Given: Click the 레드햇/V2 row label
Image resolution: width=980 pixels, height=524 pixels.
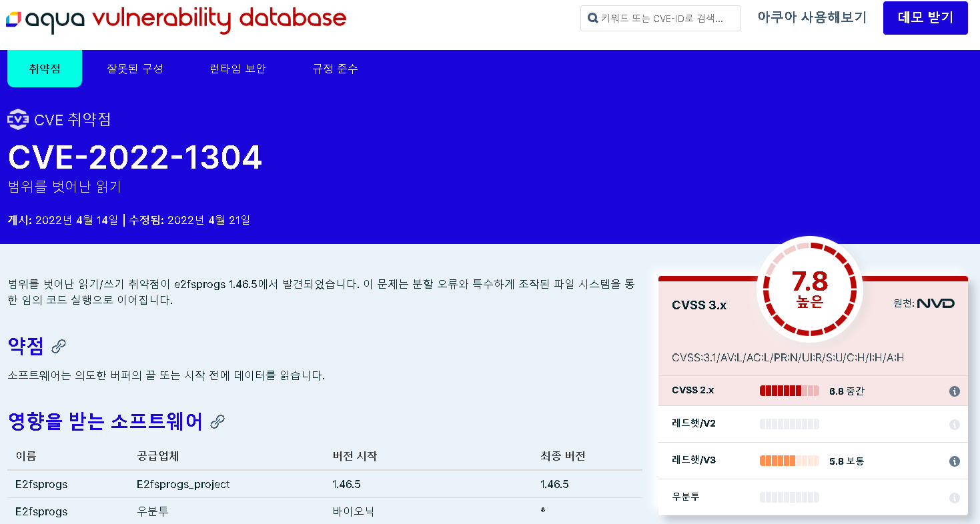Looking at the screenshot, I should (694, 424).
